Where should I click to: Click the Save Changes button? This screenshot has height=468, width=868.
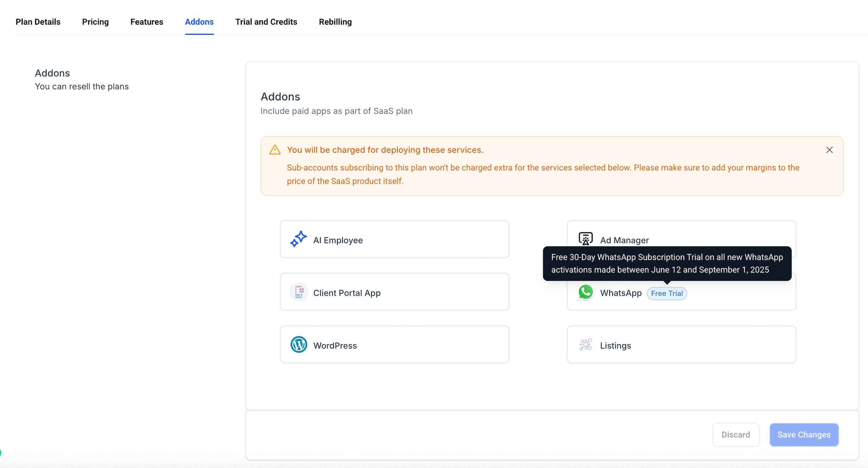click(804, 435)
